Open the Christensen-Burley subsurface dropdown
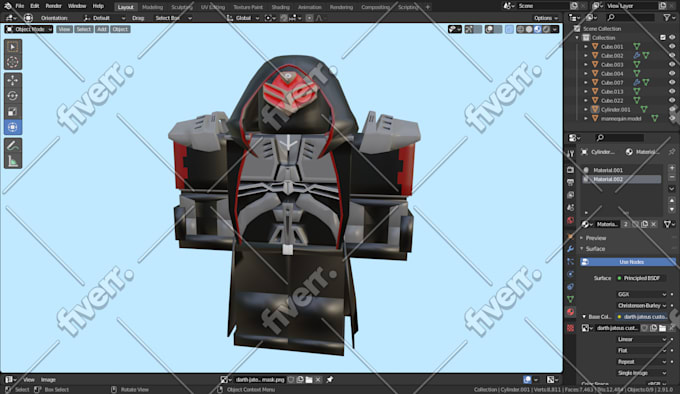 click(641, 306)
